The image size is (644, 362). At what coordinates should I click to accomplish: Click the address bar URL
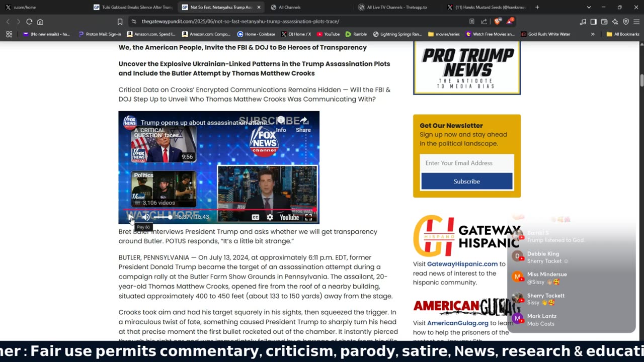click(240, 22)
